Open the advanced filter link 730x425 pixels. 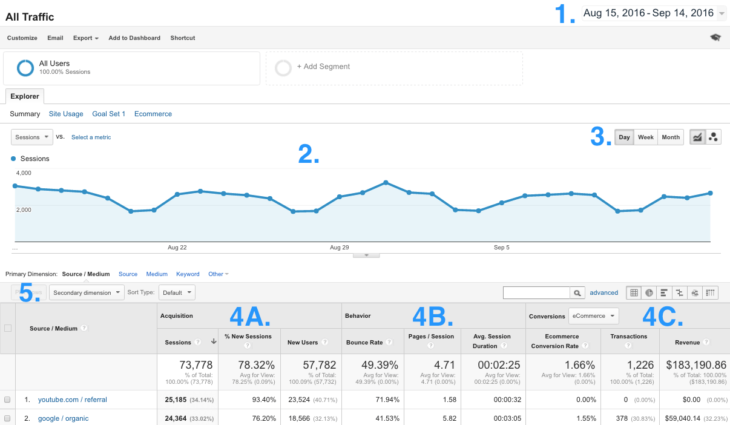coord(604,293)
